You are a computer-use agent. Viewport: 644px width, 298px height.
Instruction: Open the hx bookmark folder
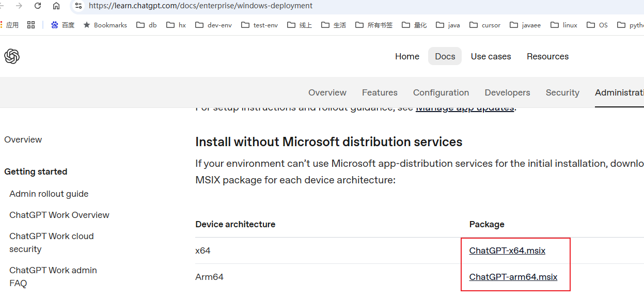tap(176, 25)
